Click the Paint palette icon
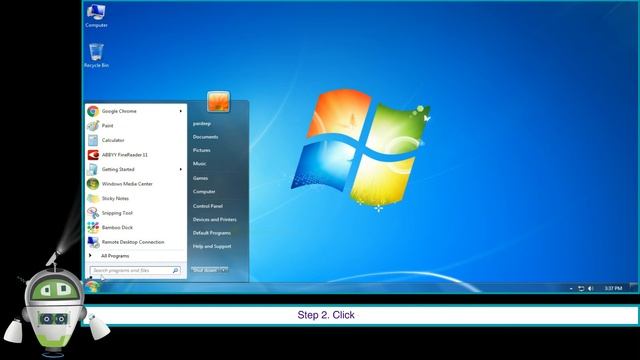The width and height of the screenshot is (640, 360). point(93,126)
